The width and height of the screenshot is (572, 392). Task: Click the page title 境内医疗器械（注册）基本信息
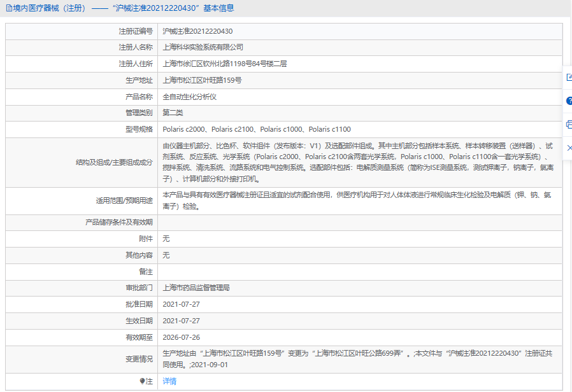(x=124, y=8)
